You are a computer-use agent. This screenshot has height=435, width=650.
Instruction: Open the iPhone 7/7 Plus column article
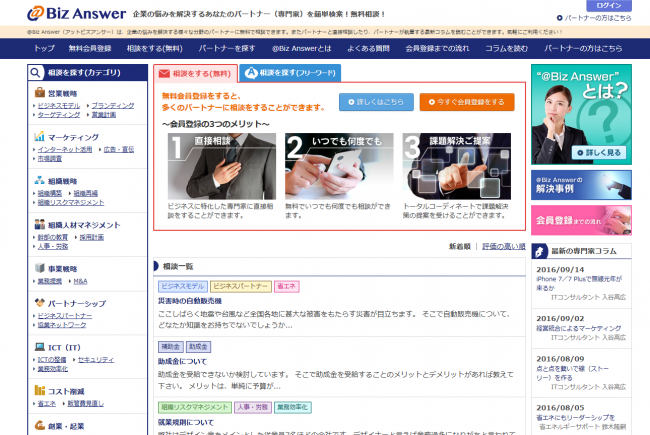(579, 283)
